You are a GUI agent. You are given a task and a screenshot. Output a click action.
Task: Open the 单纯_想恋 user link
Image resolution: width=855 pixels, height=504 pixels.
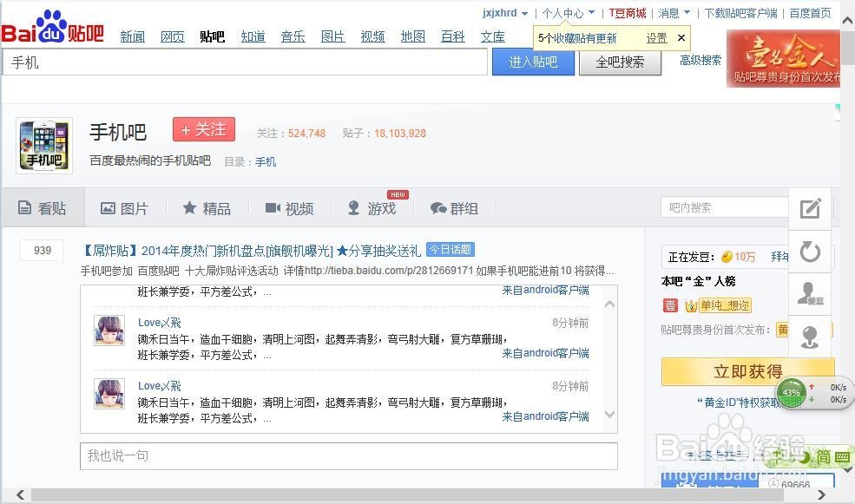pyautogui.click(x=725, y=305)
